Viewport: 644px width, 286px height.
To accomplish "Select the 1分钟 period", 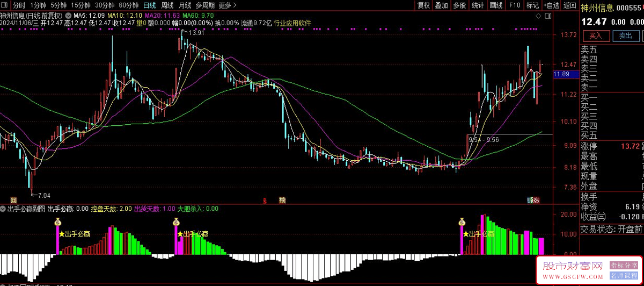I will point(38,5).
